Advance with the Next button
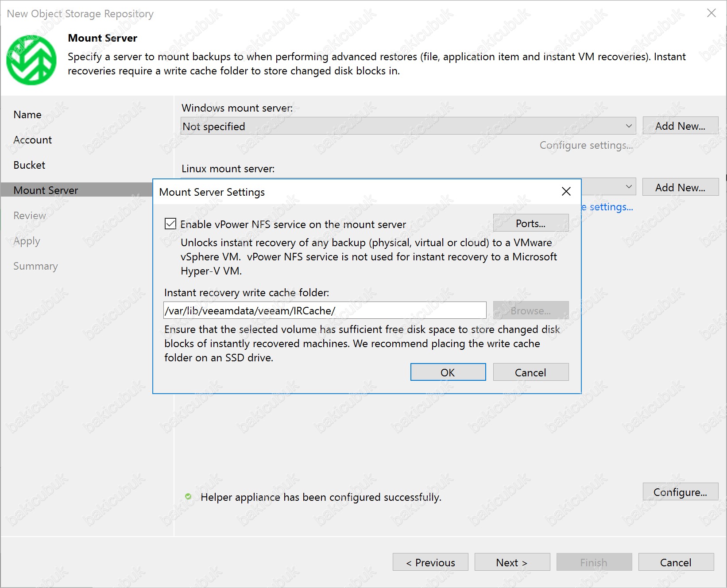This screenshot has height=588, width=727. (512, 562)
